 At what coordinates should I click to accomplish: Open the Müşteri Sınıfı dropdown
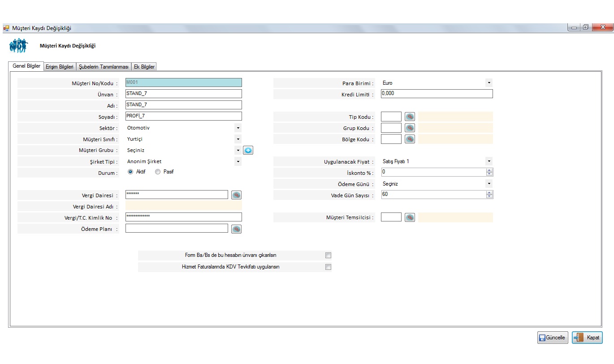pos(238,139)
